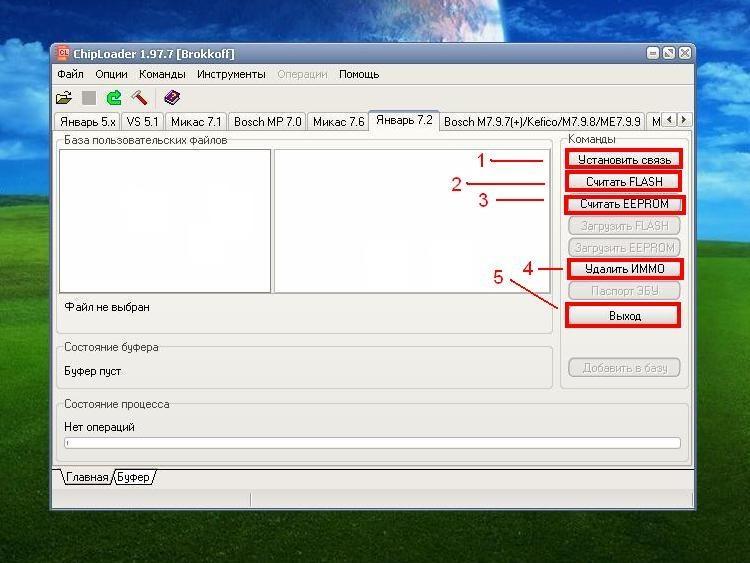Open the Файл menu

[x=70, y=74]
